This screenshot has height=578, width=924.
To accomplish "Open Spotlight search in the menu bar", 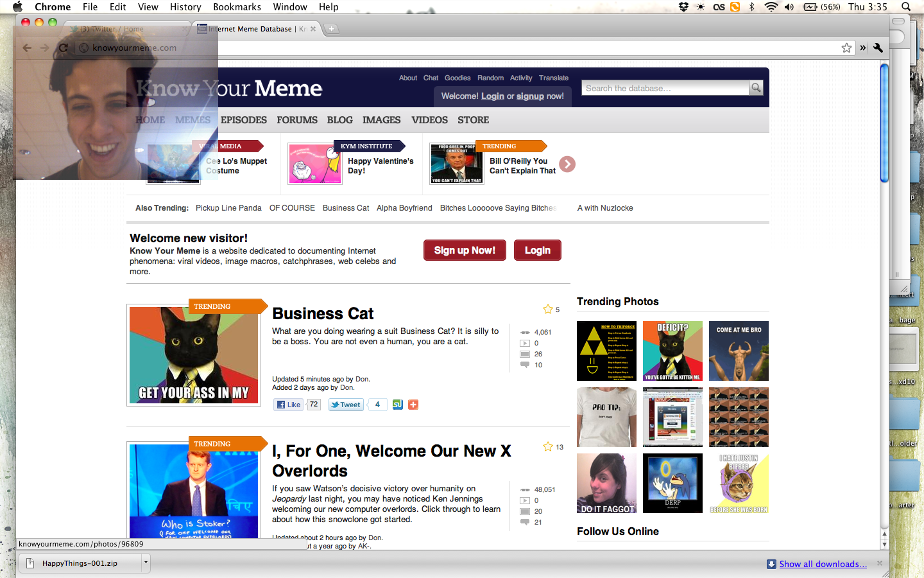I will (906, 7).
